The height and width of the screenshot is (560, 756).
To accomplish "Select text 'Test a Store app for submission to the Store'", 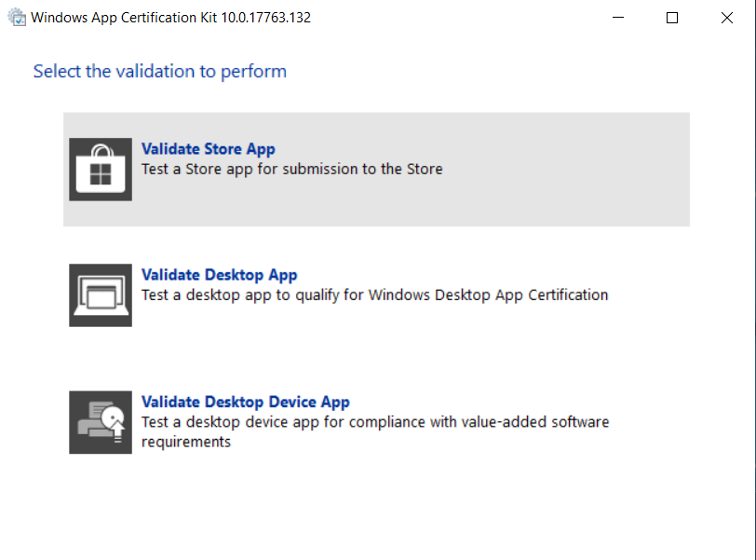I will pyautogui.click(x=291, y=170).
